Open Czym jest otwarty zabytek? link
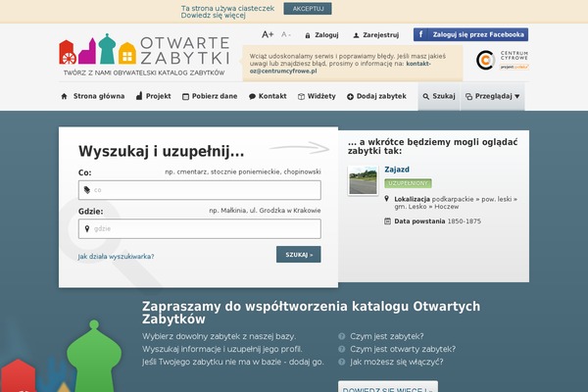Image resolution: width=588 pixels, height=392 pixels. coord(403,349)
